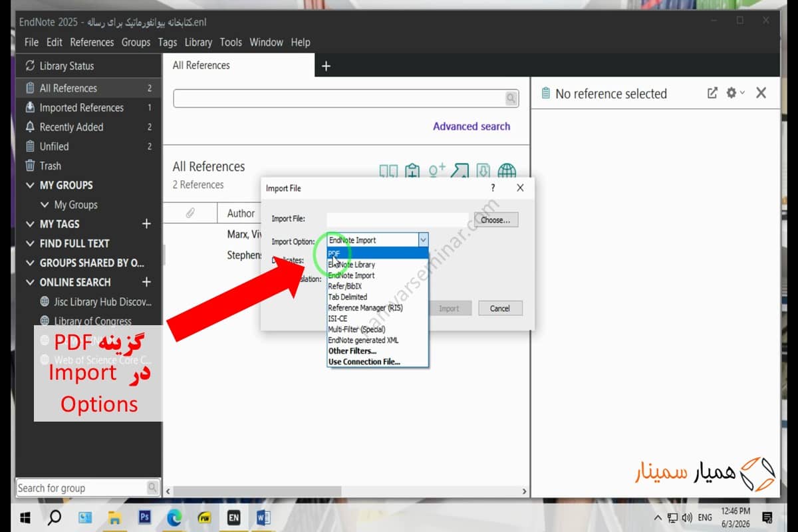Collapse the MY TAGS section
This screenshot has width=798, height=532.
point(29,224)
